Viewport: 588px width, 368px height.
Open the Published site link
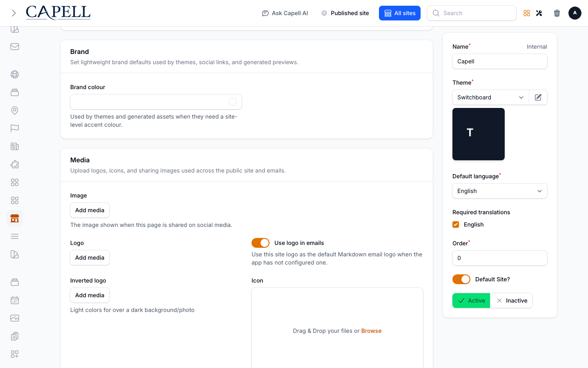coord(345,13)
